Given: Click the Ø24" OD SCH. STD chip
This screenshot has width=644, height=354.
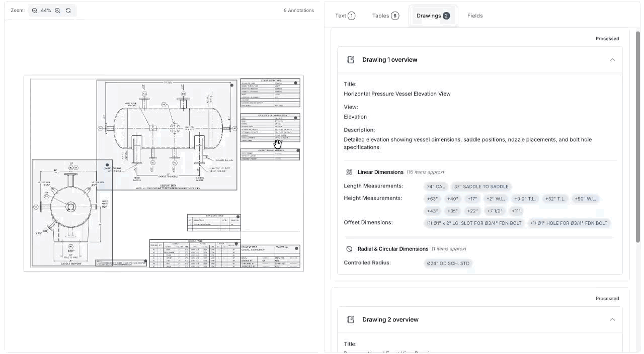Looking at the screenshot, I should 448,263.
